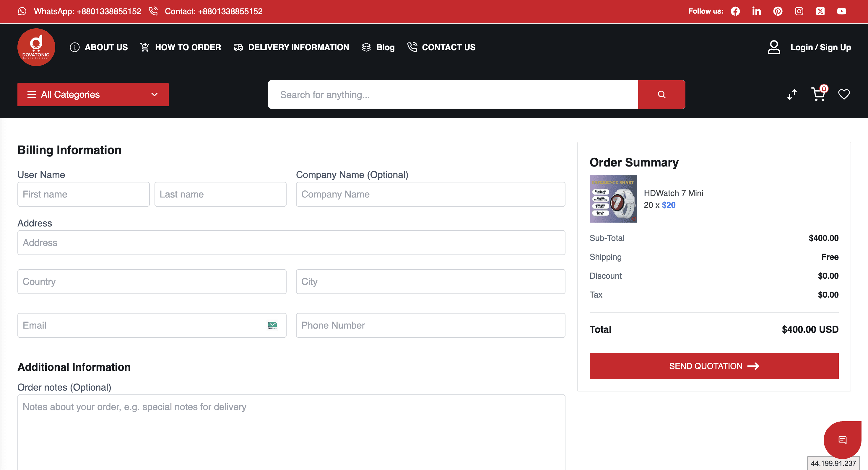
Task: Open the Facebook social link
Action: point(735,12)
